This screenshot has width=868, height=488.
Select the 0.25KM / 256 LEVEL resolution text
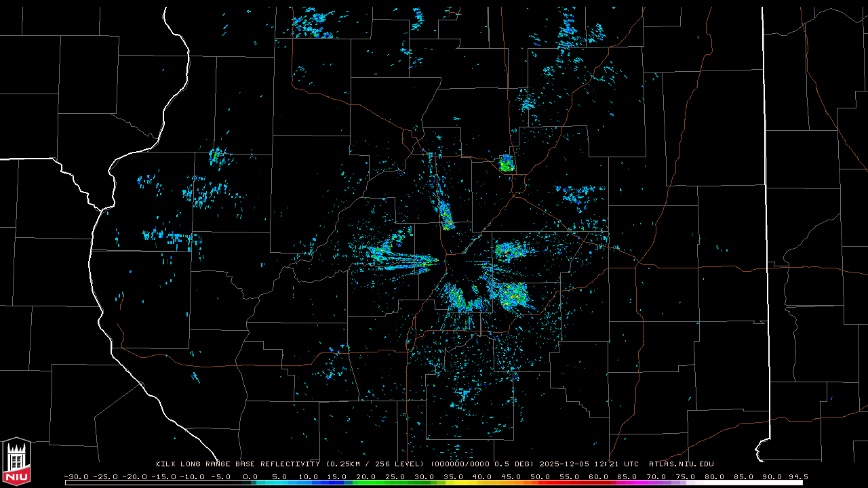(x=376, y=464)
